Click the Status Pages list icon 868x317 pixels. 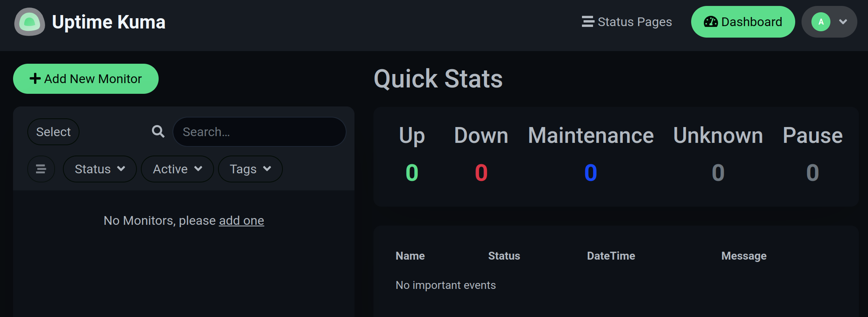[x=588, y=21]
